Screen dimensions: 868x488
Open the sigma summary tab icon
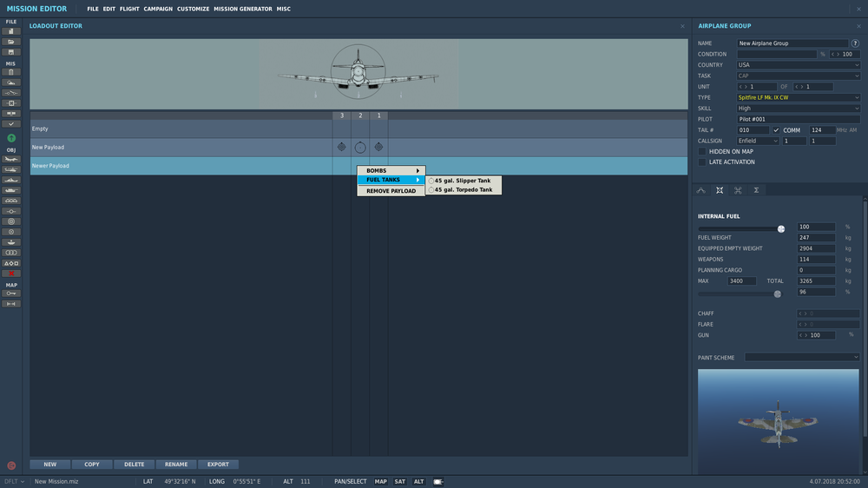pos(756,190)
